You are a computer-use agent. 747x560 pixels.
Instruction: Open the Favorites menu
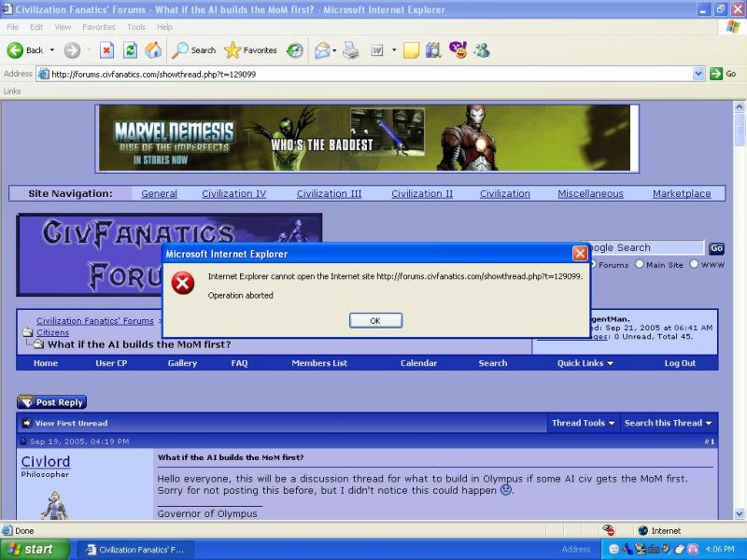coord(99,27)
